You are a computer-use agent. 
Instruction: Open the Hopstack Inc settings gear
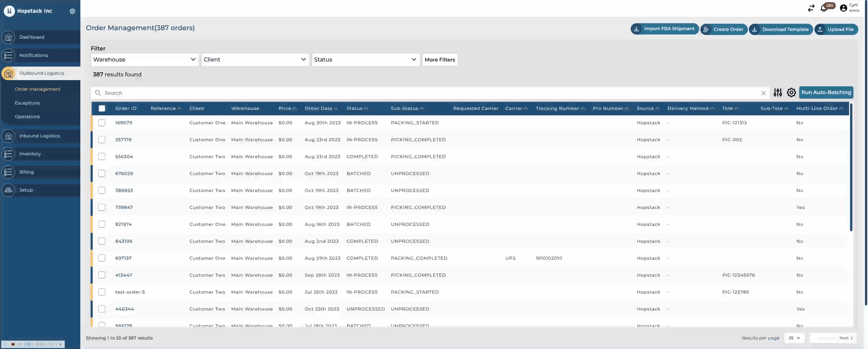point(72,11)
